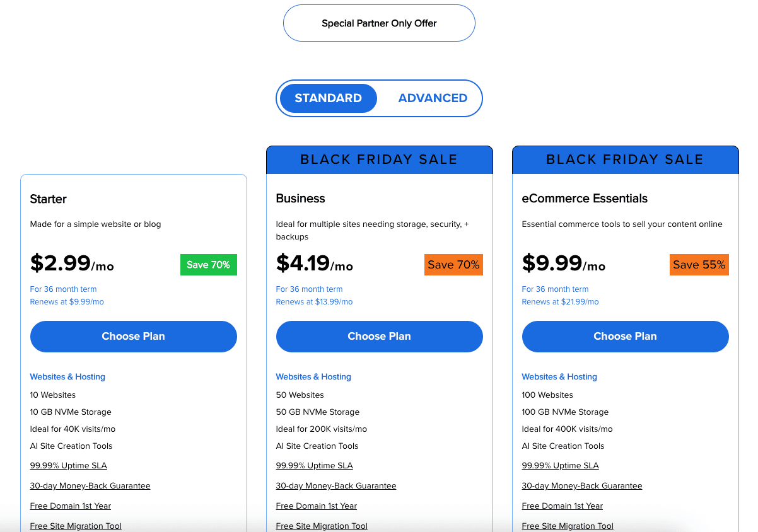Click the $9.99/mo price on eCommerce Essentials

click(x=564, y=263)
